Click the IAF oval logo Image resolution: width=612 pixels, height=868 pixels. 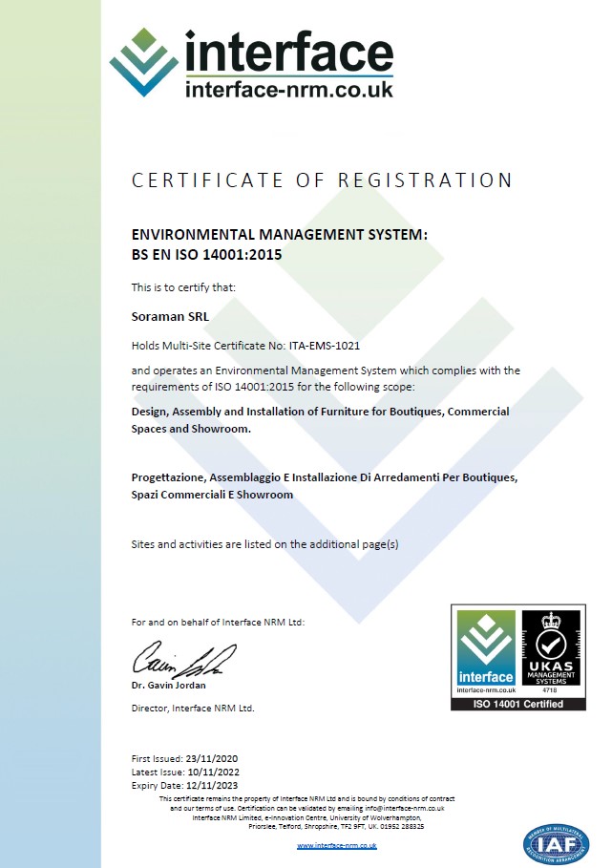[x=556, y=845]
